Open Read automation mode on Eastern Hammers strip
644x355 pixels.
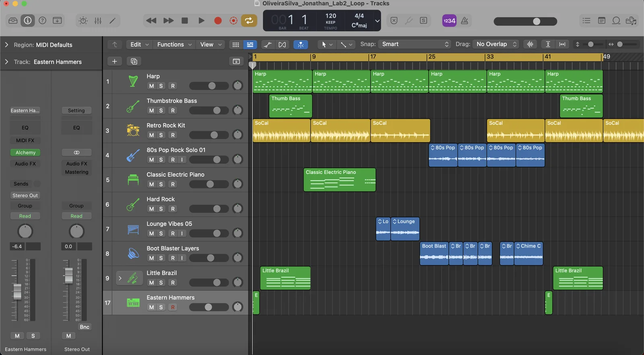(25, 216)
